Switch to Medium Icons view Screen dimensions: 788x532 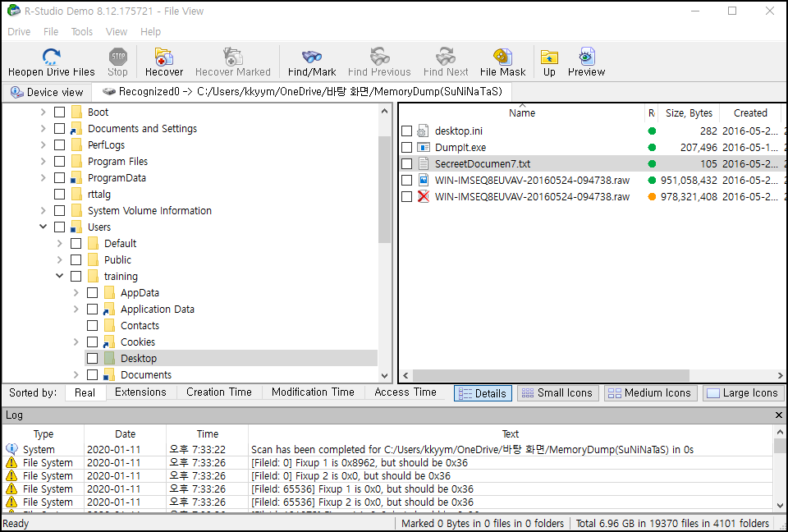pyautogui.click(x=650, y=393)
